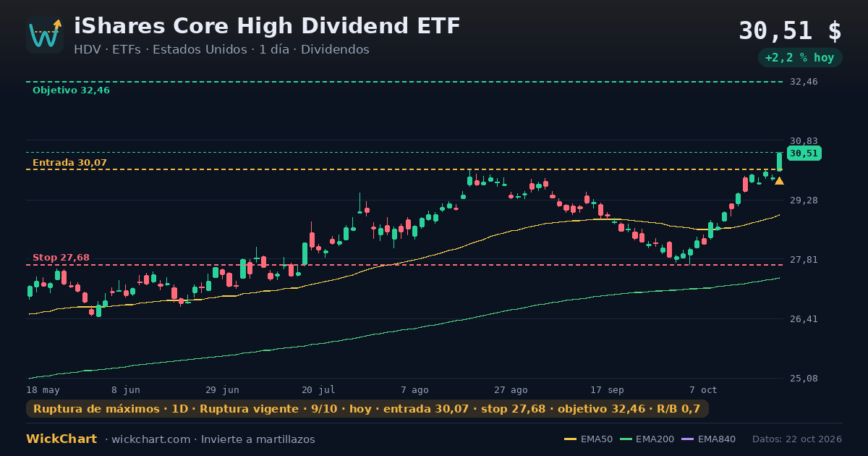Click the iShares Core High Dividend ETF title

[x=267, y=26]
